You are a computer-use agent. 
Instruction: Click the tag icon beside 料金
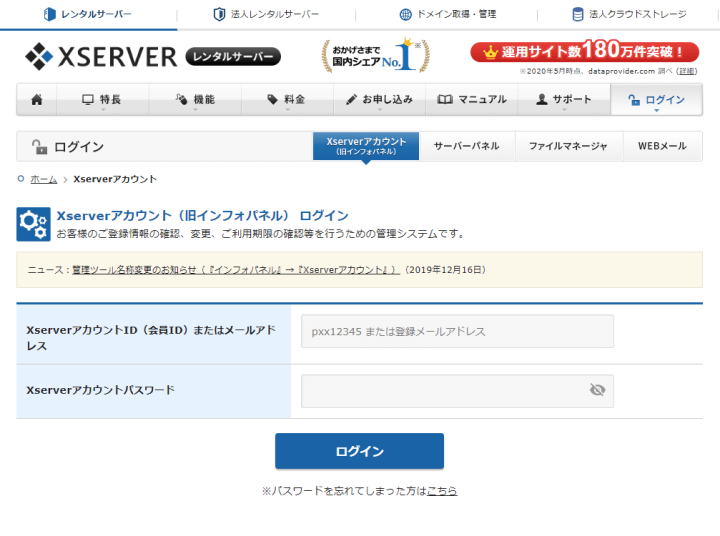[x=273, y=99]
